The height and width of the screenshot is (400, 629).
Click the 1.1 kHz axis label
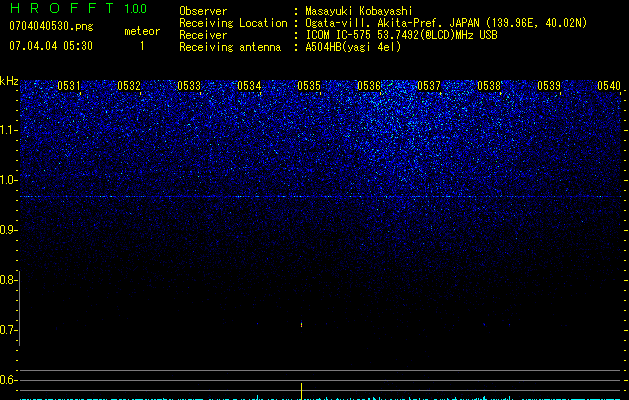point(8,130)
